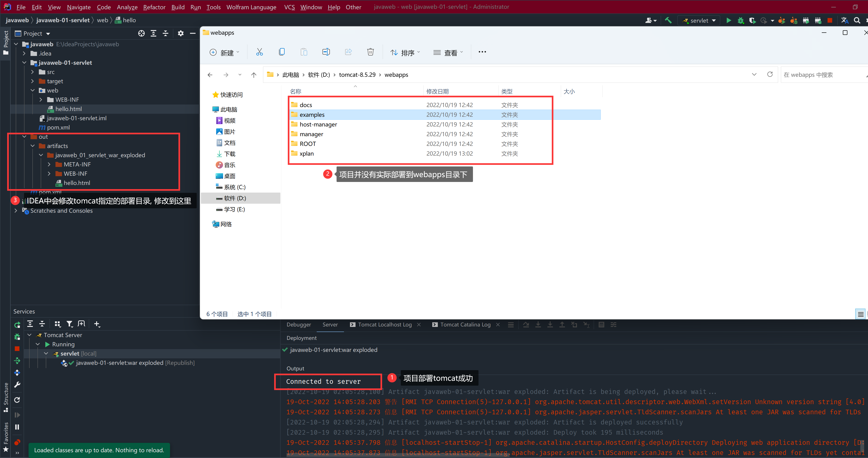Image resolution: width=868 pixels, height=458 pixels.
Task: Toggle the details view button in Explorer
Action: pyautogui.click(x=860, y=314)
